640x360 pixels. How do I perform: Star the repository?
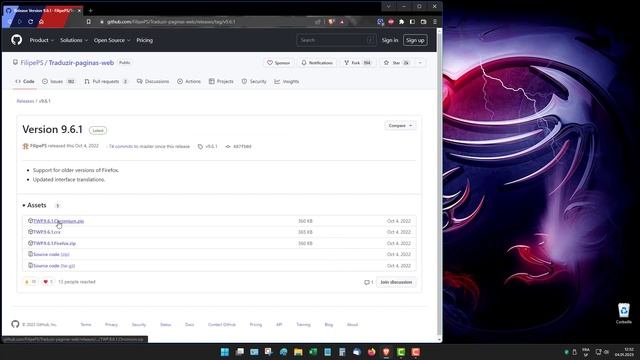[396, 63]
